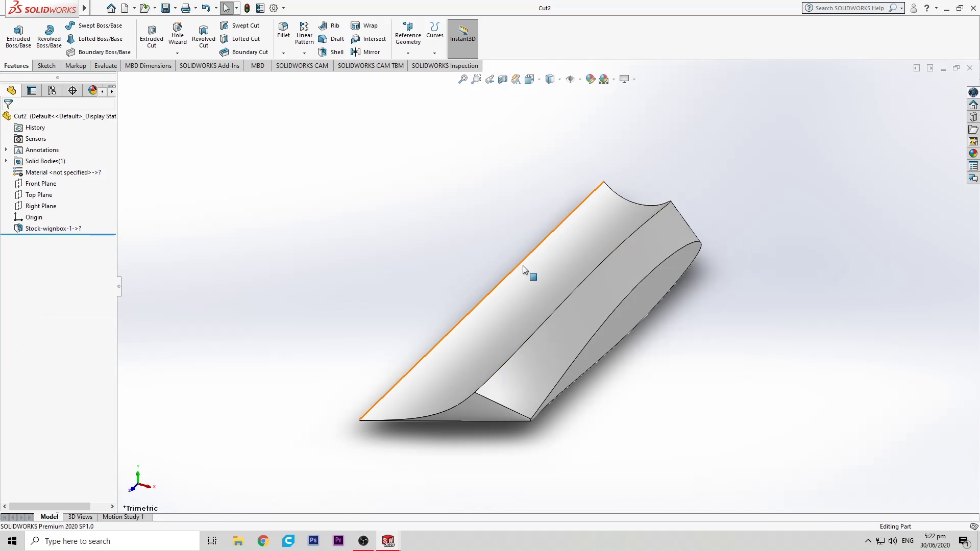Select the Lofted Cut tool

click(x=240, y=39)
